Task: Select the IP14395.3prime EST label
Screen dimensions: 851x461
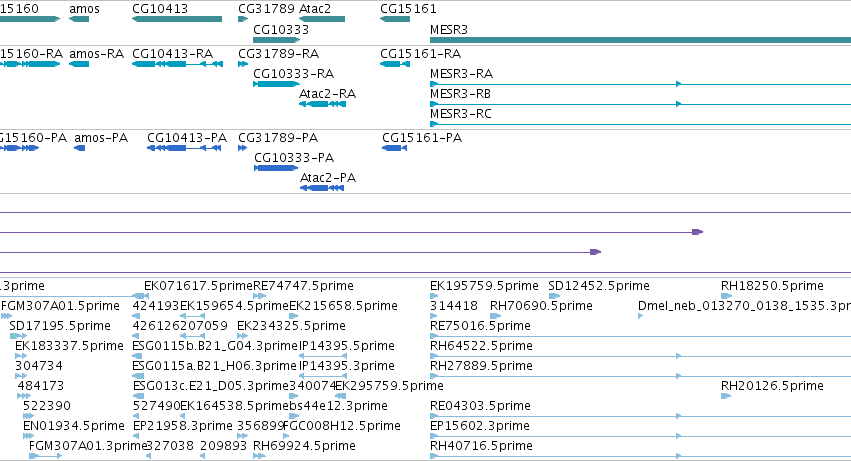Action: click(346, 366)
